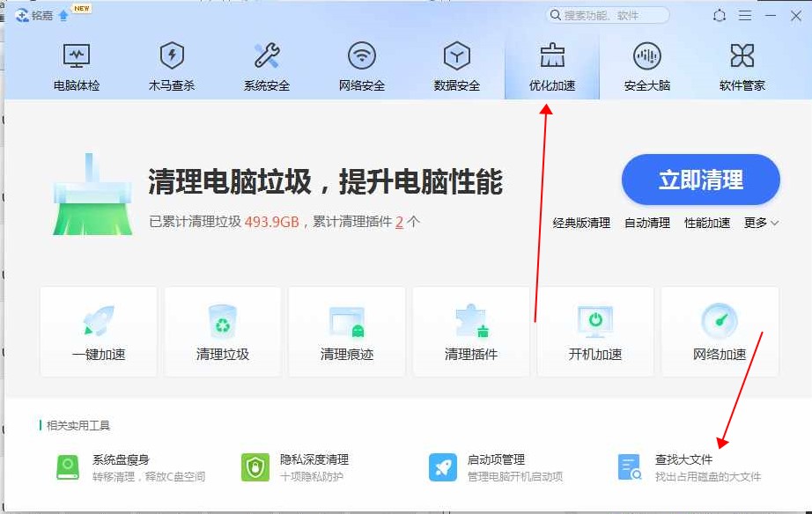Expand the 更多 dropdown
The image size is (812, 514).
(761, 223)
